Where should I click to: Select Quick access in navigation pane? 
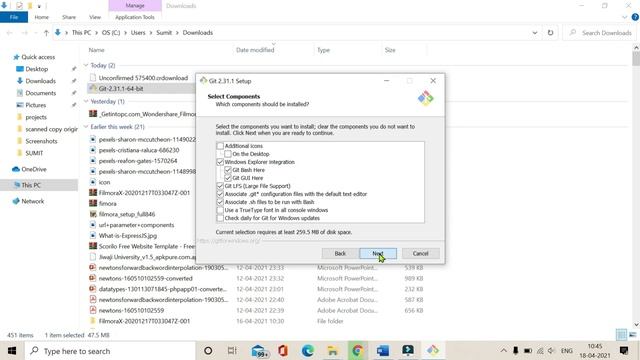click(x=38, y=57)
